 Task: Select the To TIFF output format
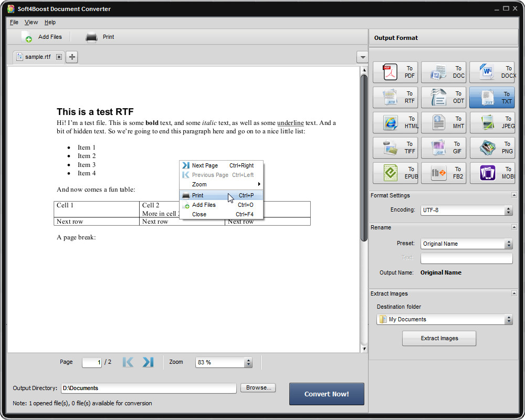tap(395, 148)
